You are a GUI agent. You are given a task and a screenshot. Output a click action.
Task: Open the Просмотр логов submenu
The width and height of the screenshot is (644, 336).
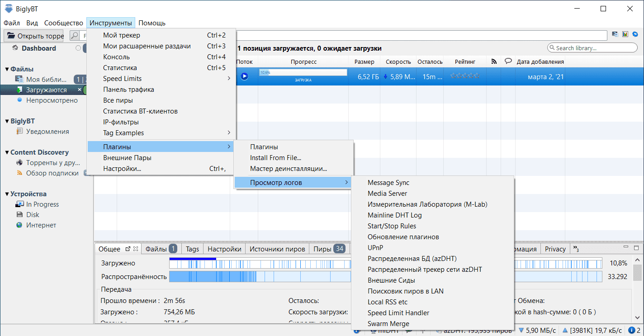tap(293, 183)
